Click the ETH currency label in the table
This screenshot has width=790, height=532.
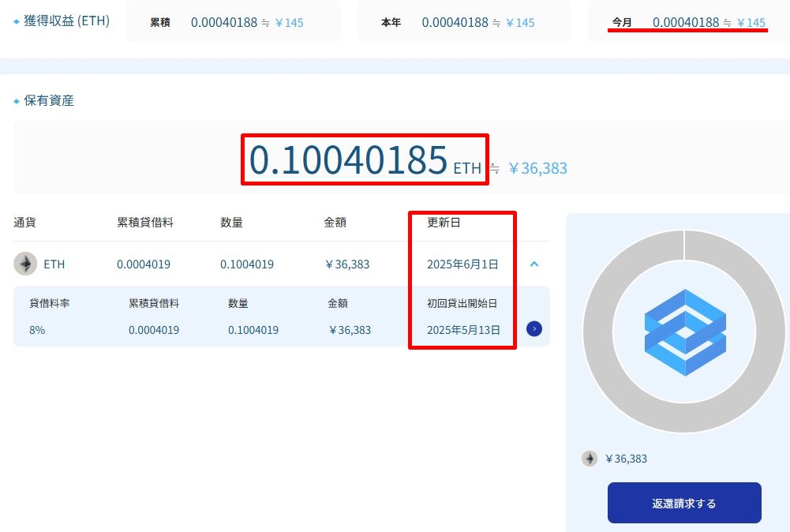point(54,264)
